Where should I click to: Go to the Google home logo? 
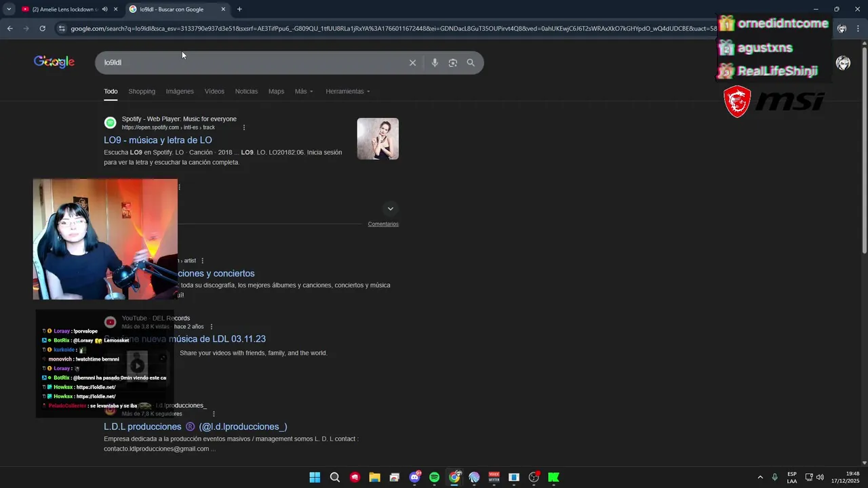click(54, 62)
